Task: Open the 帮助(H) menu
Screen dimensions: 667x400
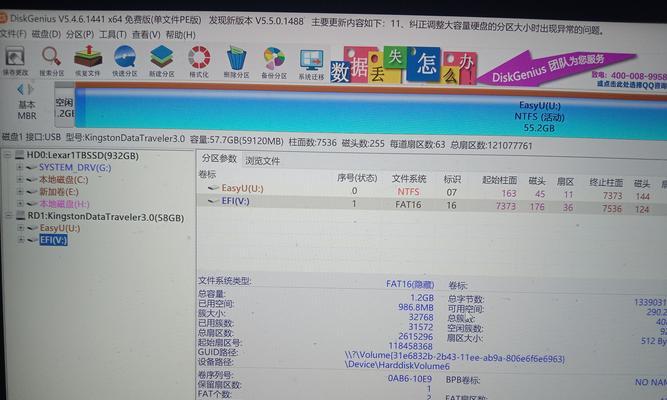Action: point(180,34)
